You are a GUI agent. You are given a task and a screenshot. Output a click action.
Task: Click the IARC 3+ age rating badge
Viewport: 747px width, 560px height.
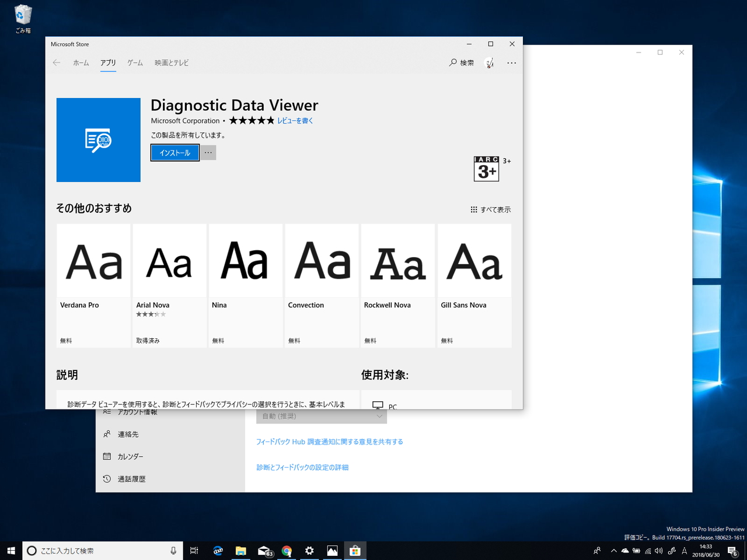point(486,169)
